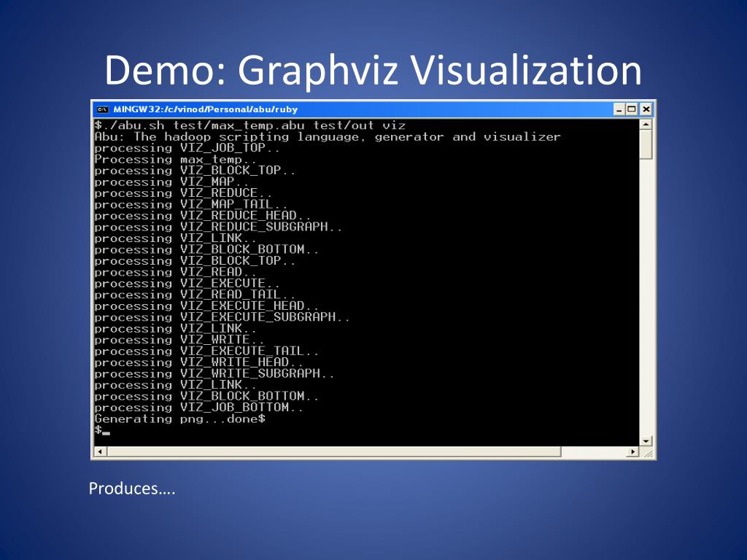The width and height of the screenshot is (747, 560).
Task: Click the "processing VIZ_EXECUTE_TAIL.." line
Action: tap(206, 351)
